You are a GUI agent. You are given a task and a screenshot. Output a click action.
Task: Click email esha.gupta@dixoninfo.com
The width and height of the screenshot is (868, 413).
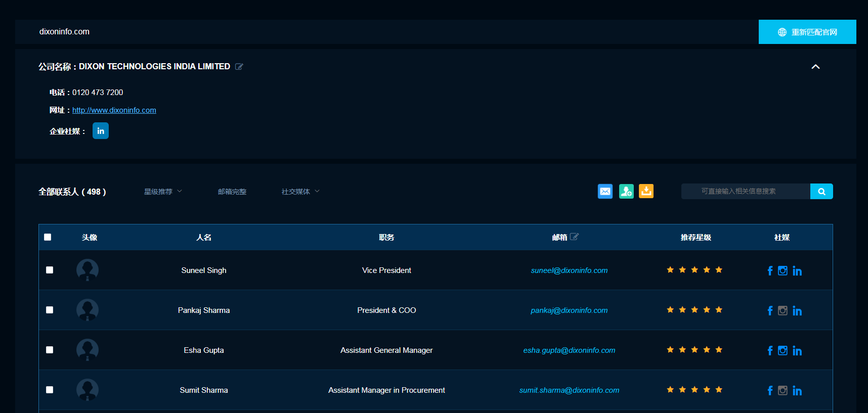(x=569, y=350)
